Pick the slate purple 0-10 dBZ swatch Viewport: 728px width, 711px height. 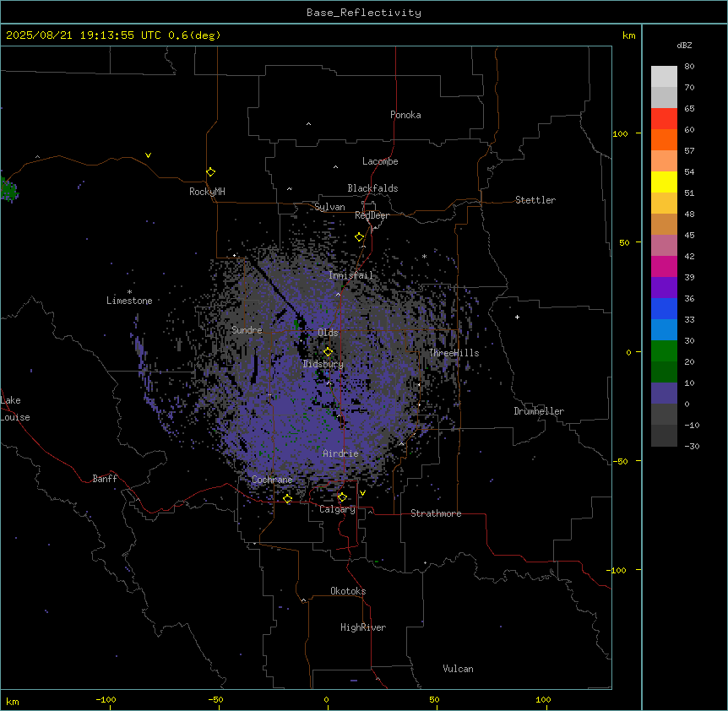tap(664, 393)
